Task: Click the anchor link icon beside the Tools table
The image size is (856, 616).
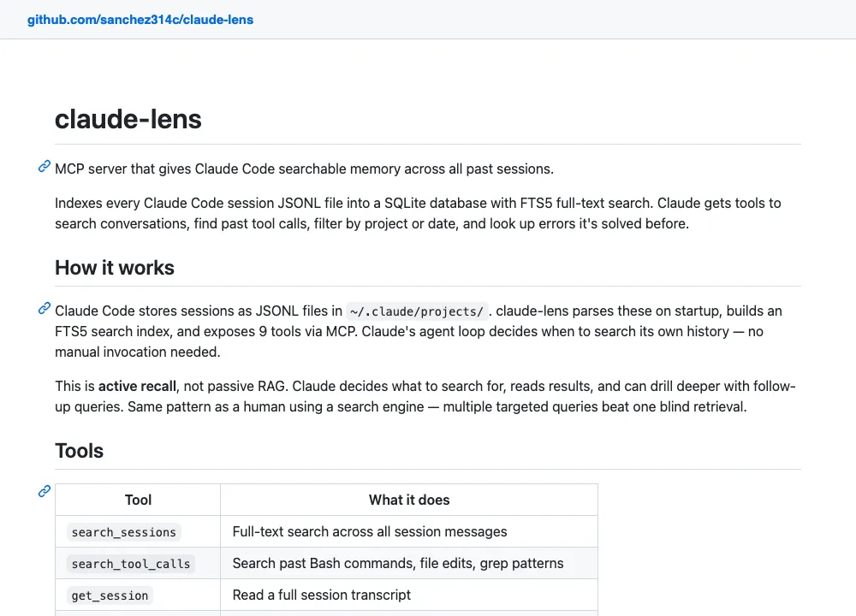Action: point(45,491)
